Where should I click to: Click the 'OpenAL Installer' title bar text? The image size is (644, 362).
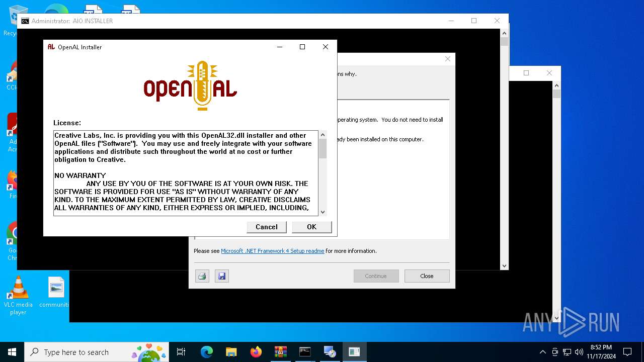click(79, 47)
